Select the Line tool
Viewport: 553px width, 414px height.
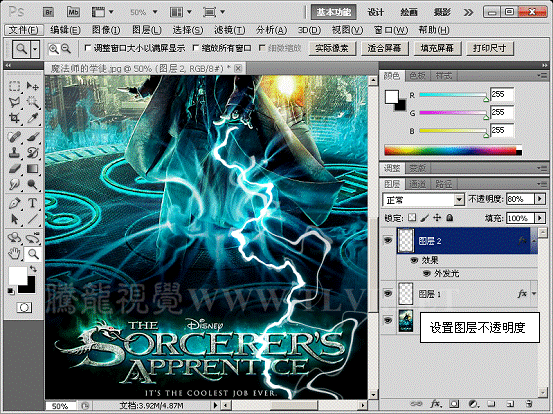click(32, 219)
